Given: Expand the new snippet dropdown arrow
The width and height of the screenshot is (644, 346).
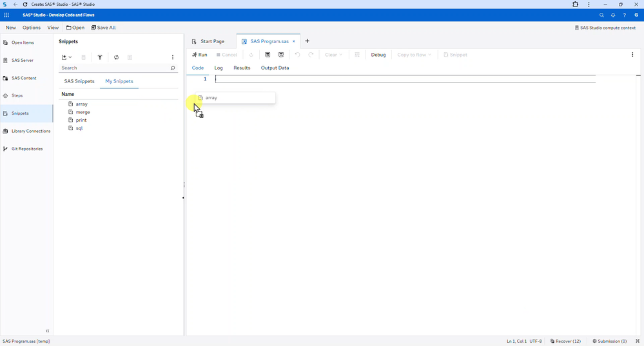Looking at the screenshot, I should coord(70,57).
